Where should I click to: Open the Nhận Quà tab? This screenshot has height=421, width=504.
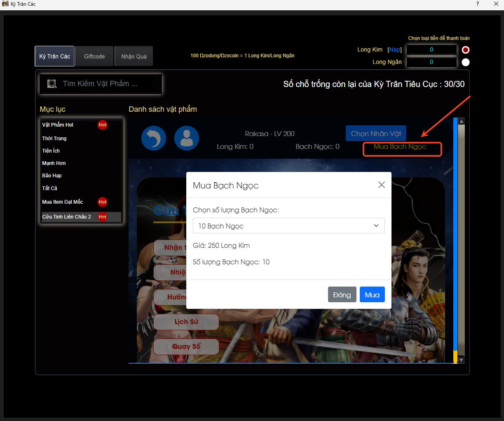[x=134, y=56]
